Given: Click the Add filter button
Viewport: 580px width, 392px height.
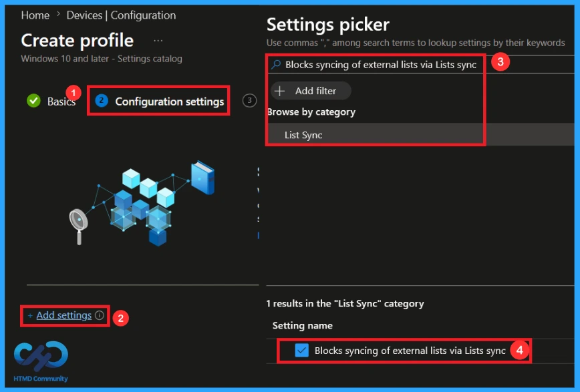Looking at the screenshot, I should [311, 91].
